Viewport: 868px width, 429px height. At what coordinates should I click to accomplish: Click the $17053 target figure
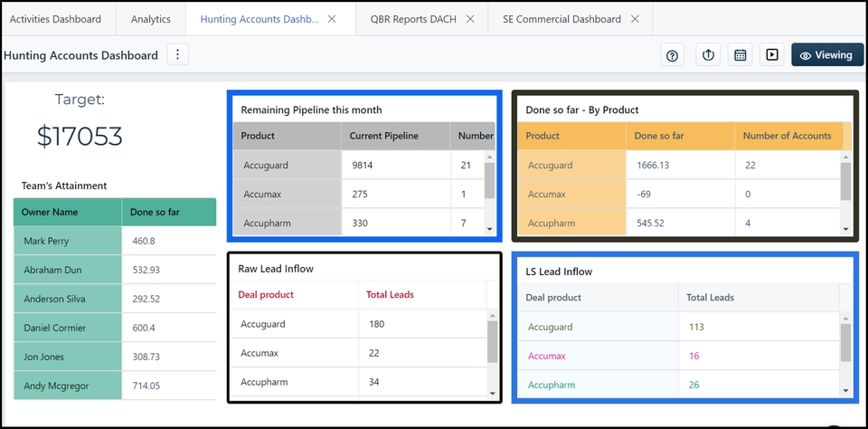80,136
